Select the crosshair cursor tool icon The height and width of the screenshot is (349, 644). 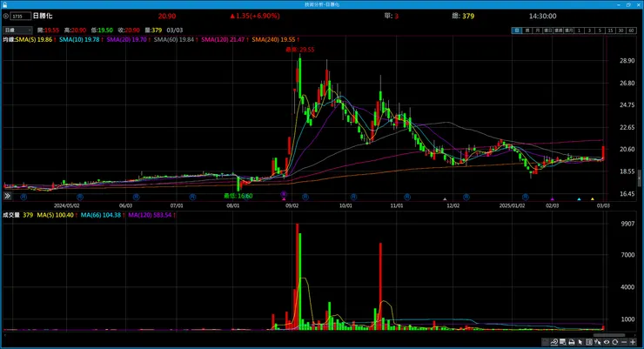click(x=597, y=342)
